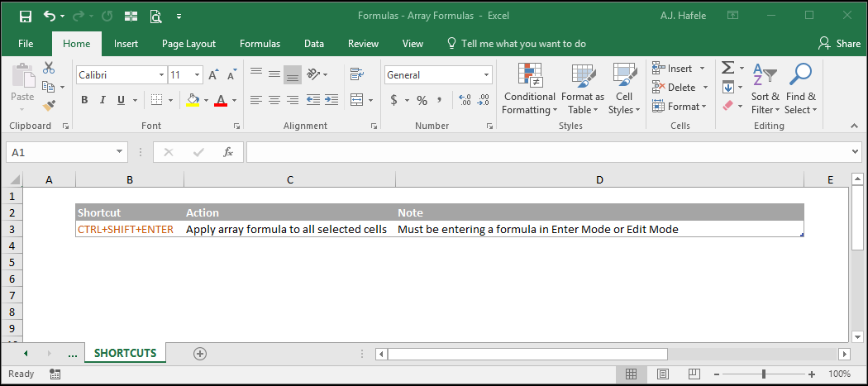Image resolution: width=868 pixels, height=386 pixels.
Task: Apply red Font Color swatch
Action: tap(221, 100)
